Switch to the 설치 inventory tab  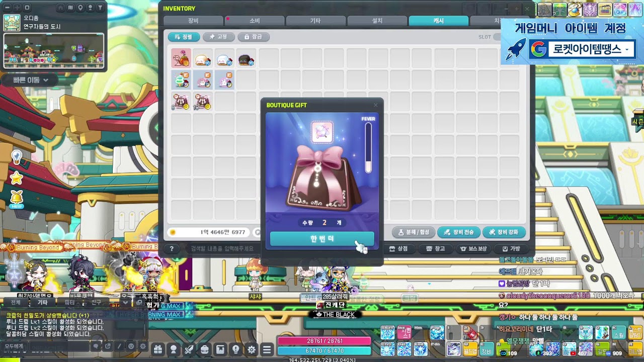click(x=377, y=21)
